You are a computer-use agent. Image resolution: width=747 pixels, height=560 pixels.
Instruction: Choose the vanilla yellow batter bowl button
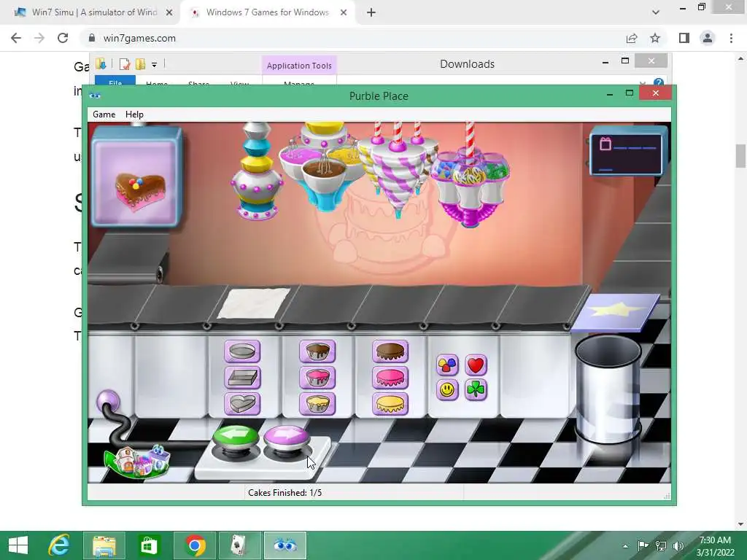pos(317,404)
